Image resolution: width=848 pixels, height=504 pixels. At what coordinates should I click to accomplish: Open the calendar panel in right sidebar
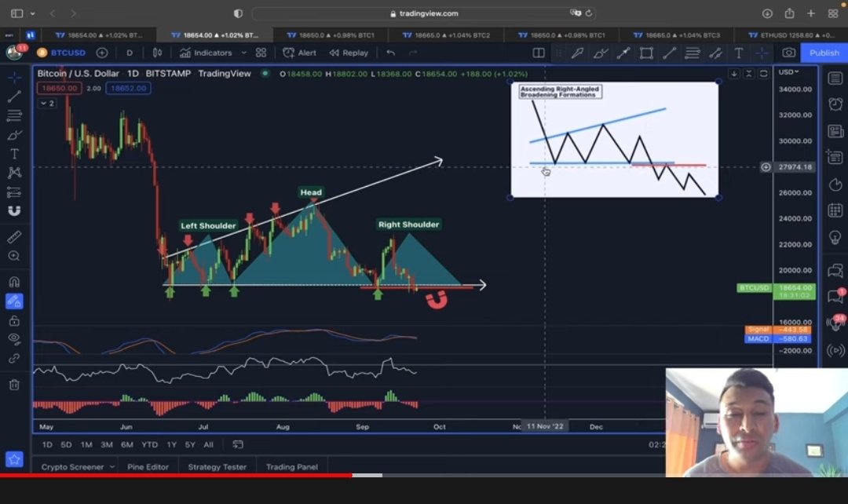pyautogui.click(x=835, y=210)
